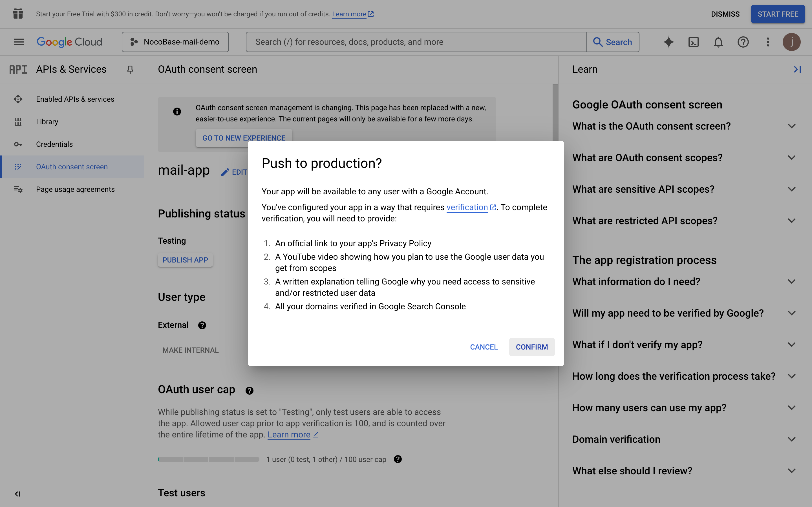
Task: Activate Cloud Shell terminal icon
Action: pyautogui.click(x=693, y=42)
